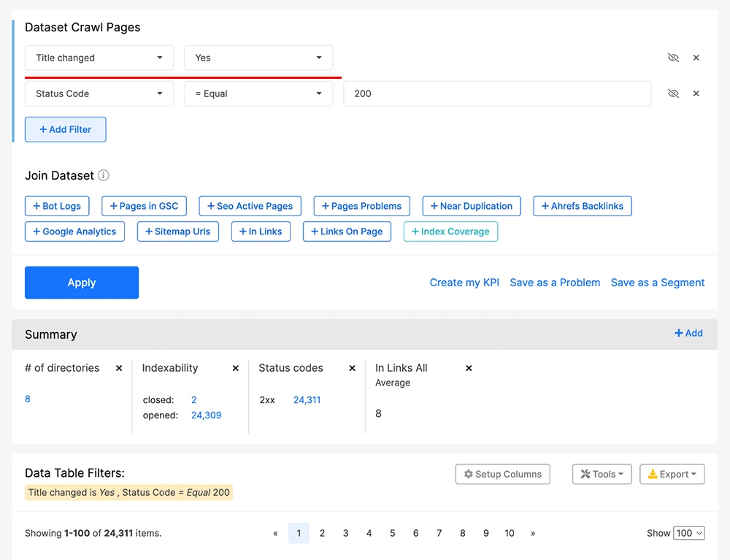Open the Tools dropdown menu
The height and width of the screenshot is (560, 730).
click(x=602, y=474)
